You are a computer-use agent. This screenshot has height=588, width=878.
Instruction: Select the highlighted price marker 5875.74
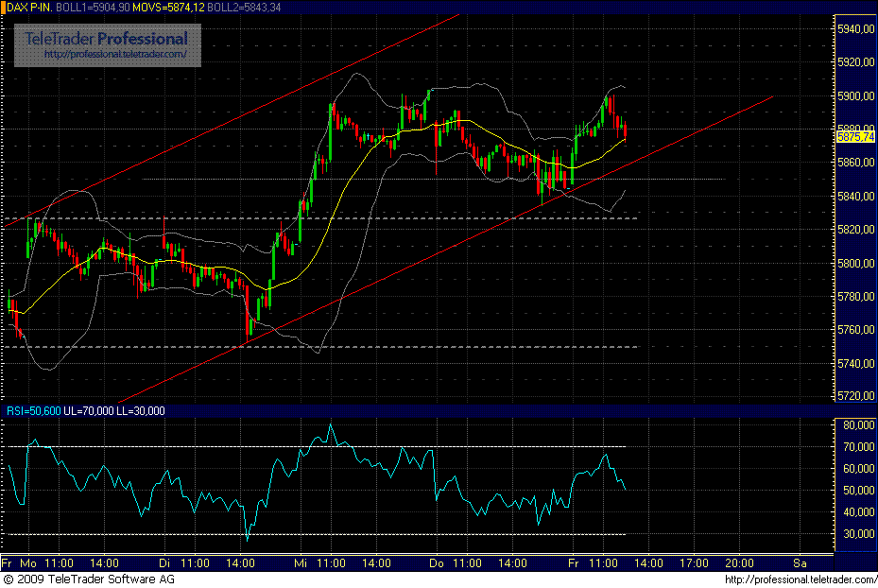854,138
